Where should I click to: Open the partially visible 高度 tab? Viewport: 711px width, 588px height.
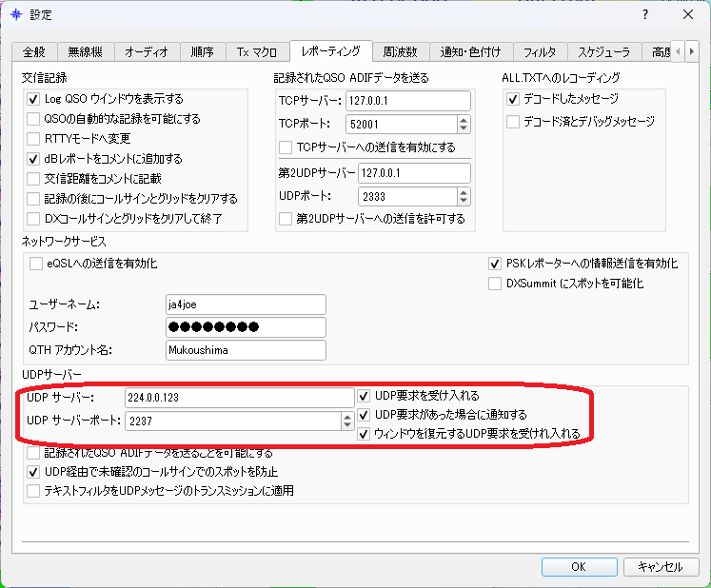[x=657, y=52]
